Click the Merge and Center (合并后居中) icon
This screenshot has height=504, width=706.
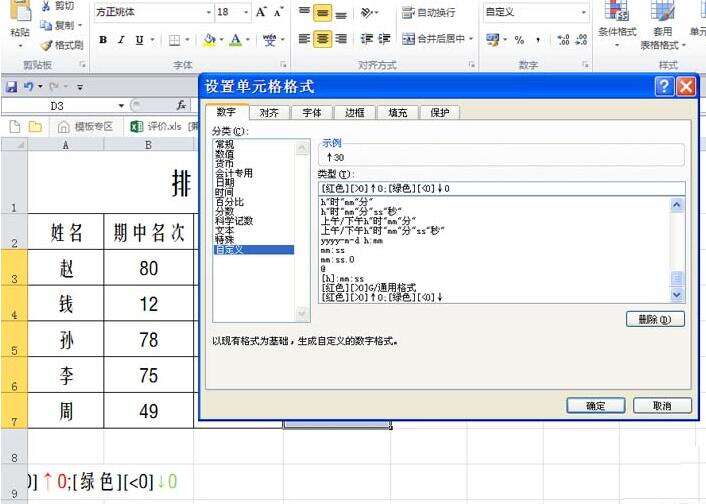click(436, 40)
